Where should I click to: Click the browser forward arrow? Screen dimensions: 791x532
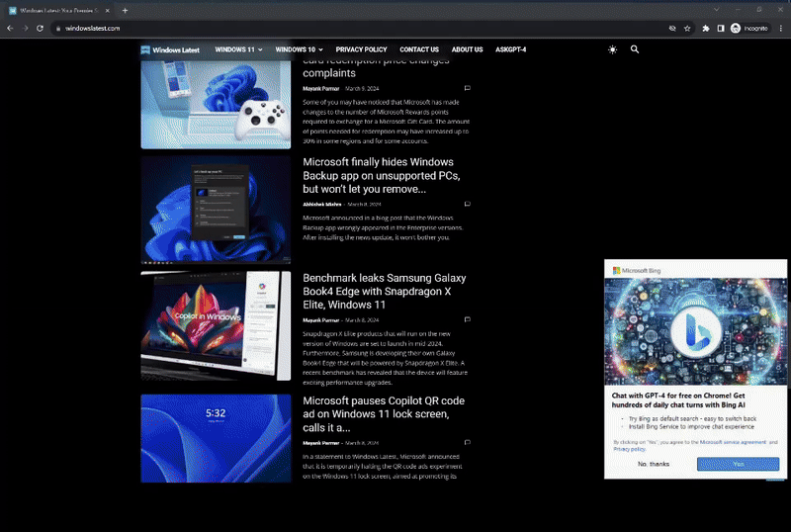[x=26, y=29]
